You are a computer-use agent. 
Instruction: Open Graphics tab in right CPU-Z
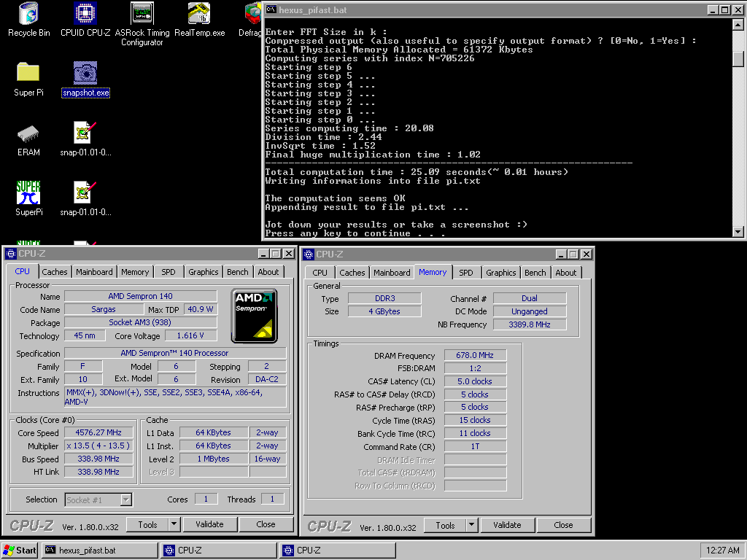coord(500,273)
